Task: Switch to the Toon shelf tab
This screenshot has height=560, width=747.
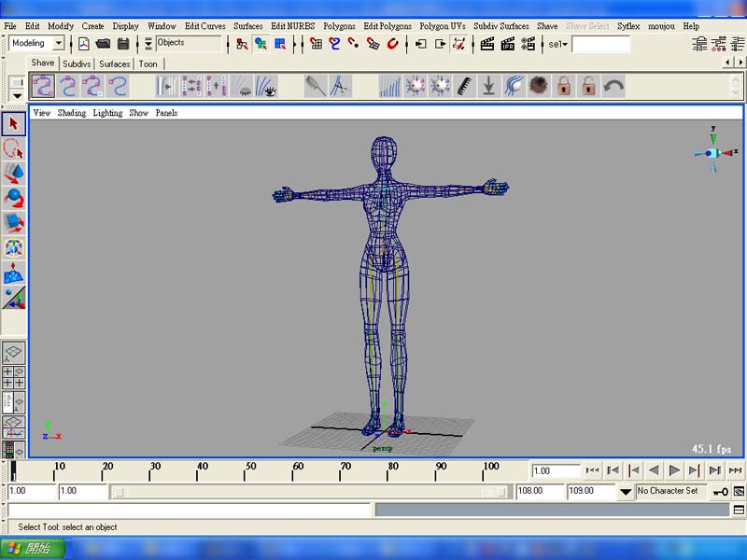Action: pyautogui.click(x=148, y=63)
